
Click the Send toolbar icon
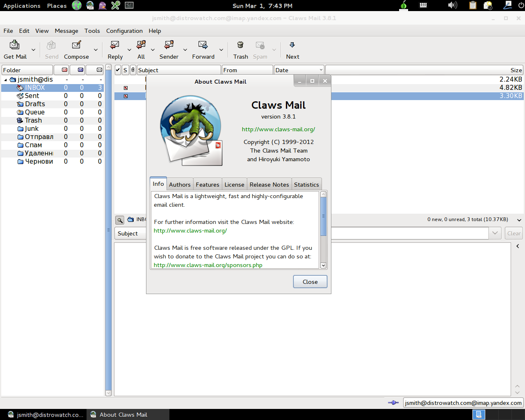51,44
